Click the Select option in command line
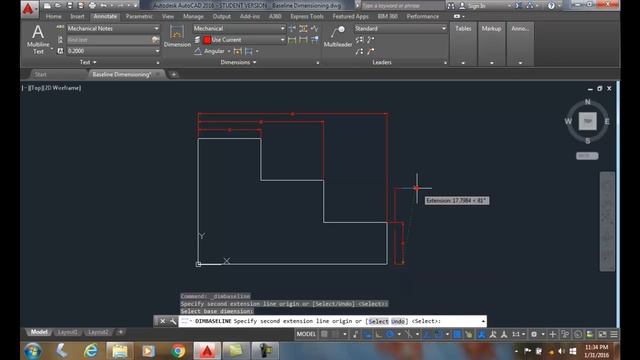This screenshot has width=640, height=360. tap(378, 321)
